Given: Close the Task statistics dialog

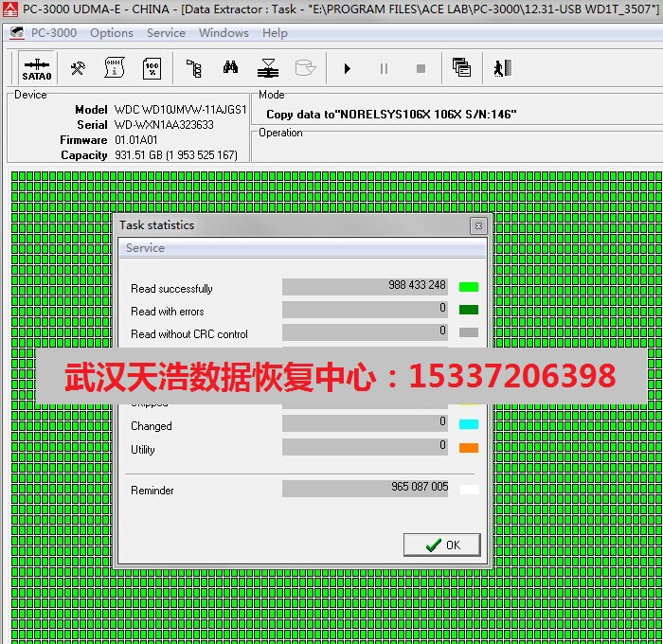Looking at the screenshot, I should (478, 225).
